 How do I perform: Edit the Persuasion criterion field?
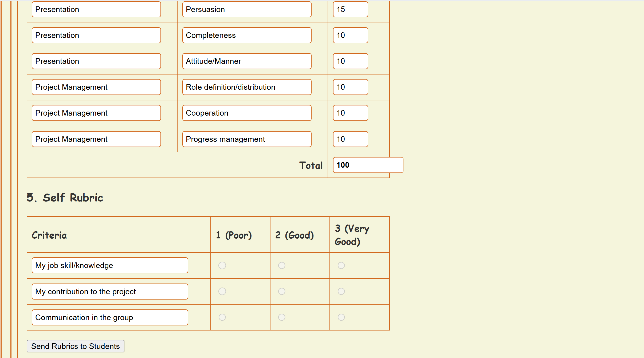click(x=247, y=9)
